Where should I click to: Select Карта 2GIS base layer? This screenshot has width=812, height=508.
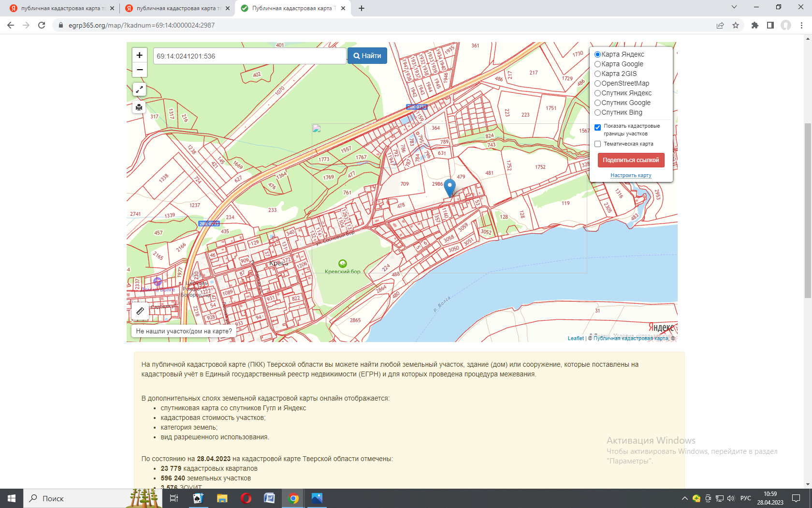[x=597, y=74]
